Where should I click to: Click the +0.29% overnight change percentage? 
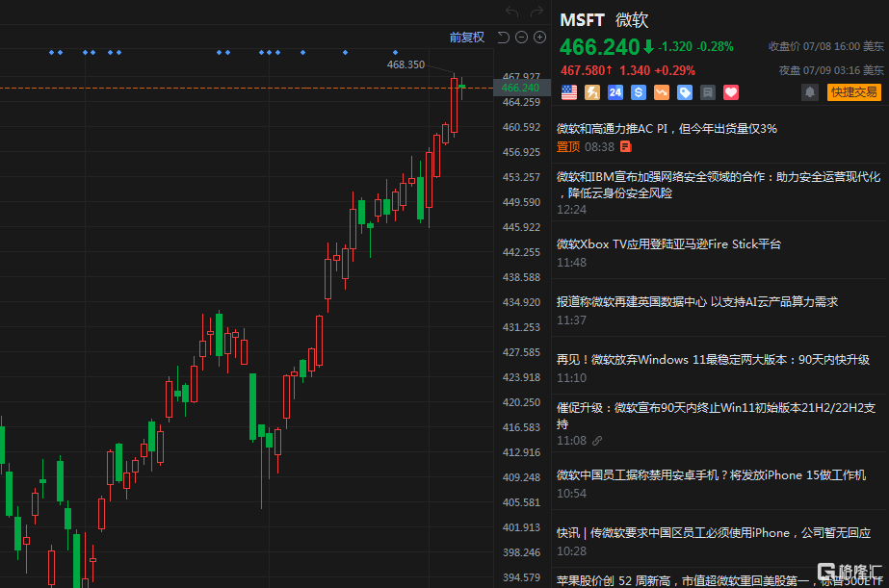point(674,71)
